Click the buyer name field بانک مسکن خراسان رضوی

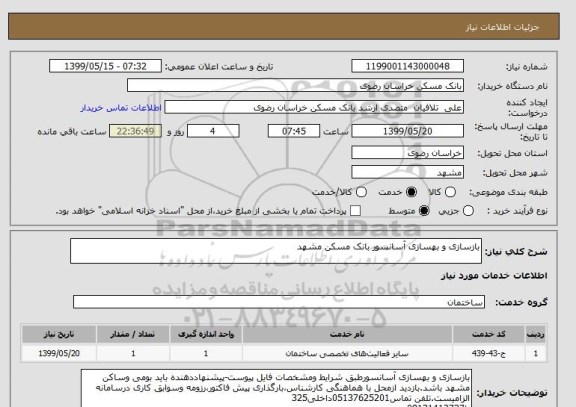[295, 86]
